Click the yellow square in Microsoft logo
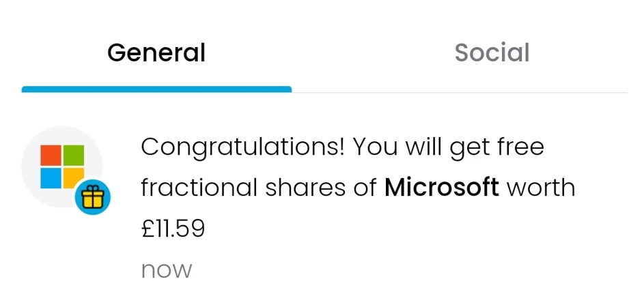Viewport: 644px width, 292px height. click(x=70, y=175)
